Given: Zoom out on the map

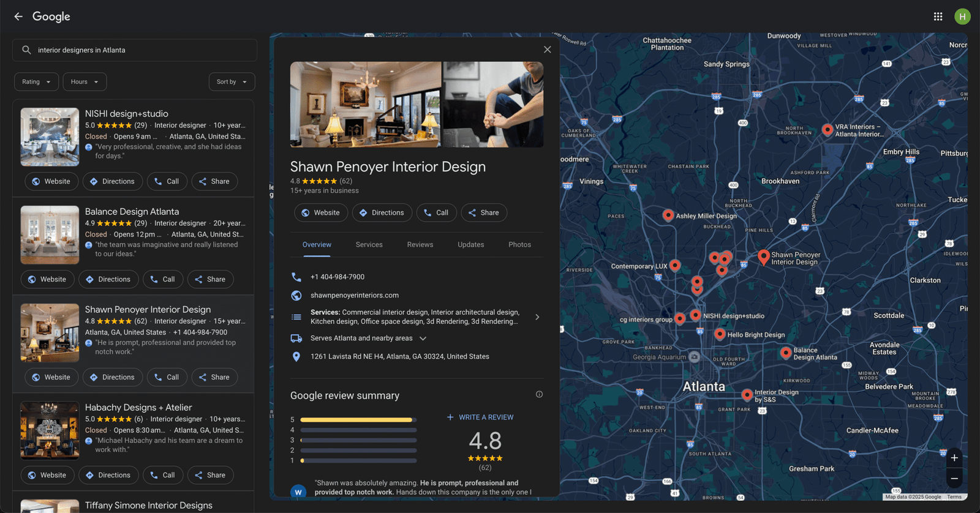Looking at the screenshot, I should pos(954,478).
